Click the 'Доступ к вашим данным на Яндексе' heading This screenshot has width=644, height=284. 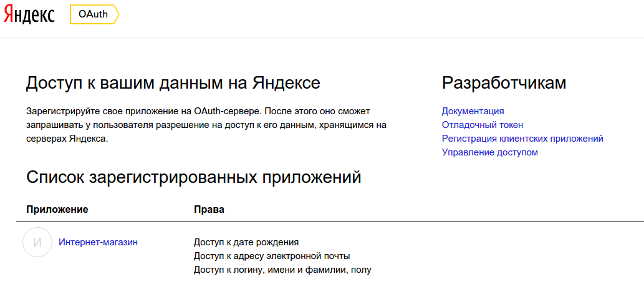(173, 83)
